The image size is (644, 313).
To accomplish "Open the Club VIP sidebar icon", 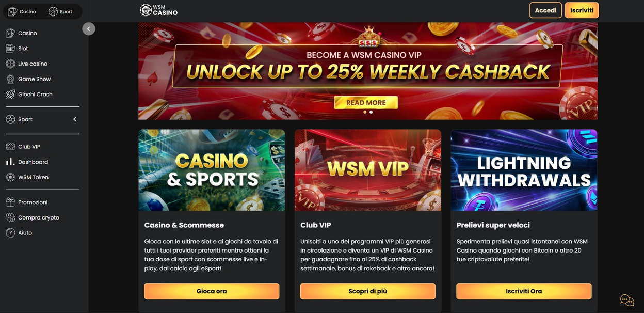I will tap(10, 147).
